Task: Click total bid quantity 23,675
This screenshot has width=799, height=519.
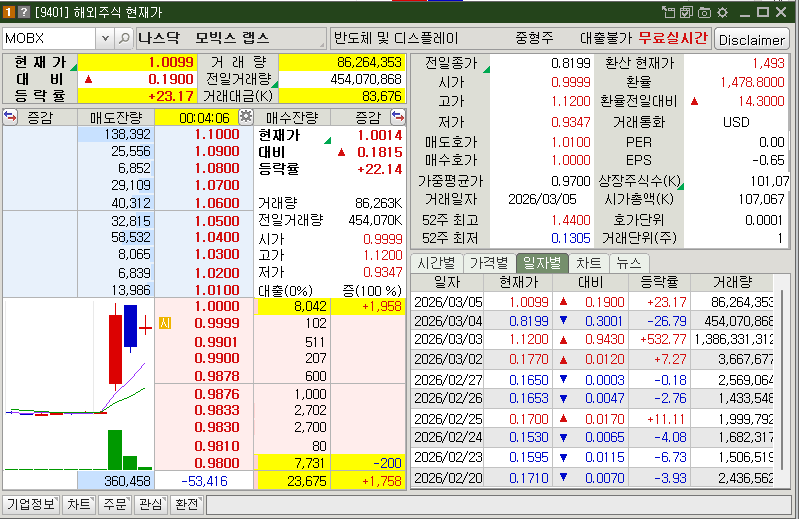Action: tap(306, 481)
